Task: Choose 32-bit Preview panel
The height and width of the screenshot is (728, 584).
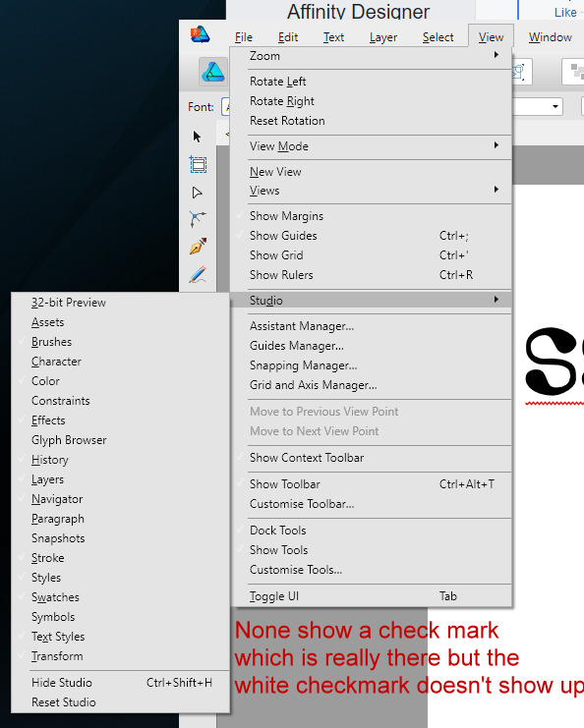Action: [x=120, y=303]
